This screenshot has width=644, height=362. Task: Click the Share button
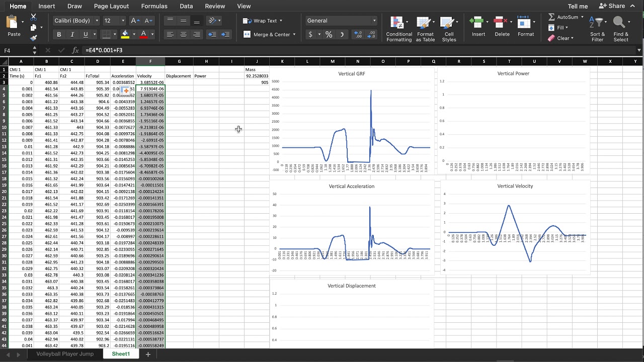[x=612, y=6]
